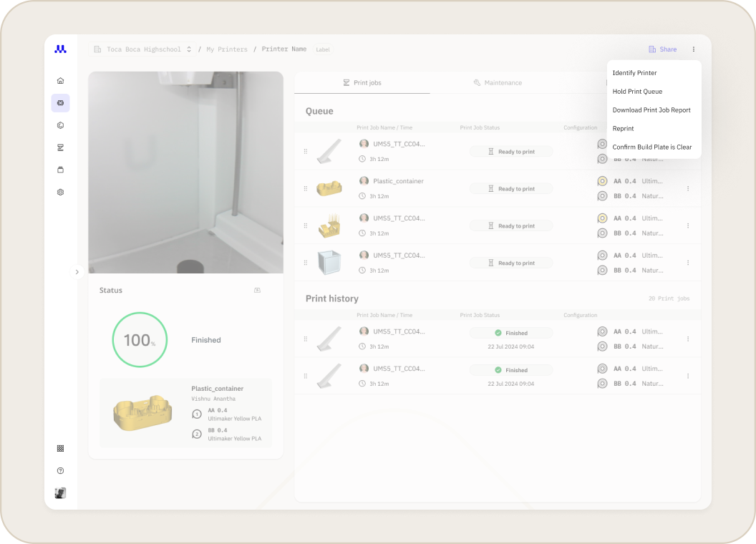Viewport: 756px width, 544px height.
Task: Choose Hold Print Queue in the menu
Action: click(637, 92)
